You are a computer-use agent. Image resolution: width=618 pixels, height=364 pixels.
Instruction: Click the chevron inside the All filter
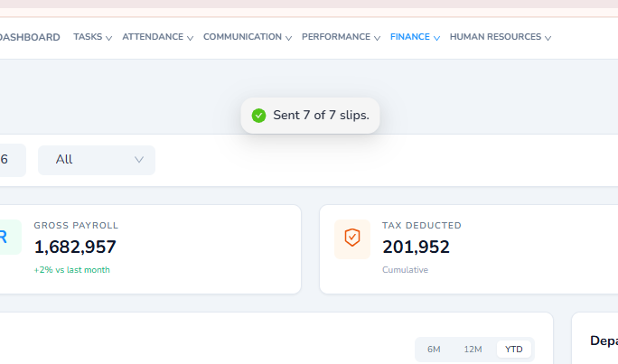[x=139, y=160]
